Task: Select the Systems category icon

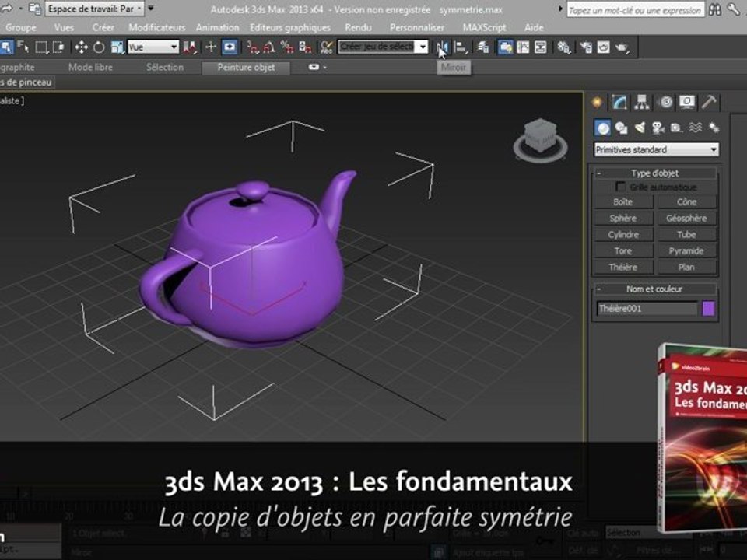Action: 714,128
